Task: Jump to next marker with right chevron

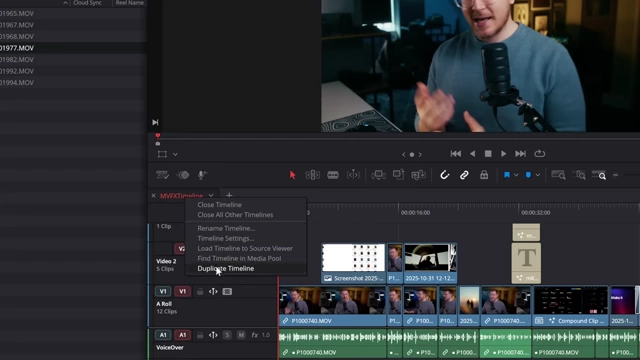Action: tap(420, 154)
